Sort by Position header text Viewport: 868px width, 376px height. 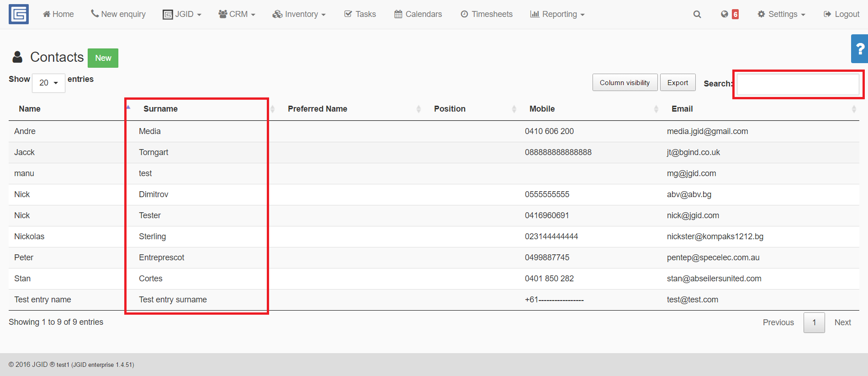tap(450, 109)
